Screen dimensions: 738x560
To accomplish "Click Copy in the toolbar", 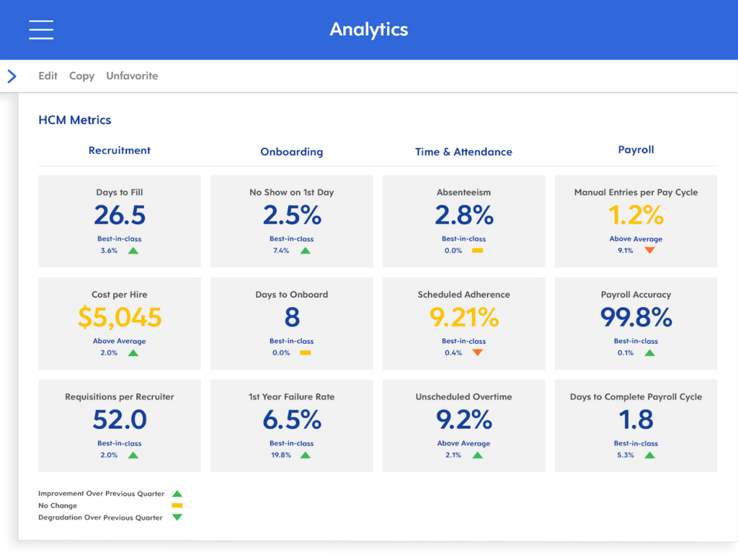I will [x=81, y=76].
